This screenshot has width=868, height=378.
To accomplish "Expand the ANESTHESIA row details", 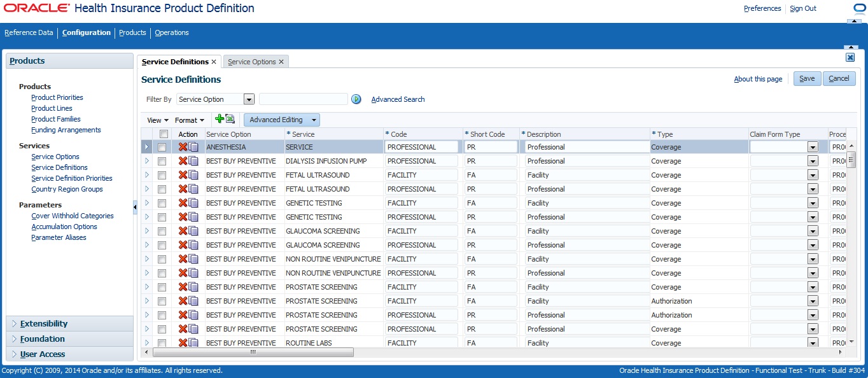I will point(147,147).
